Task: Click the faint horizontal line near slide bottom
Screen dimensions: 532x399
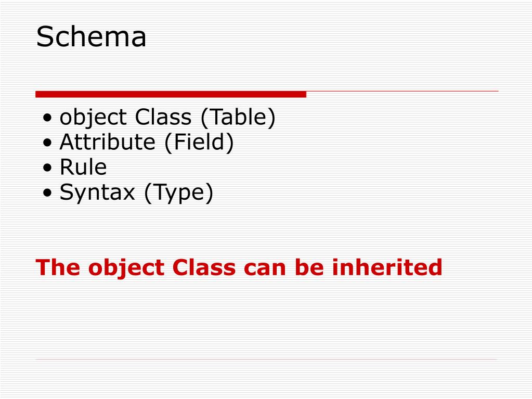Action: [266, 359]
